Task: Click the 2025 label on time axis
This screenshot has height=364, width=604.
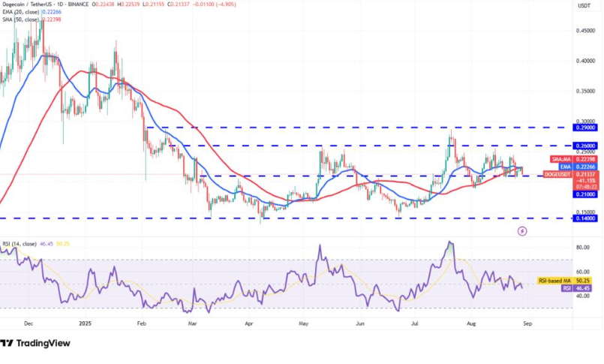Action: (85, 323)
